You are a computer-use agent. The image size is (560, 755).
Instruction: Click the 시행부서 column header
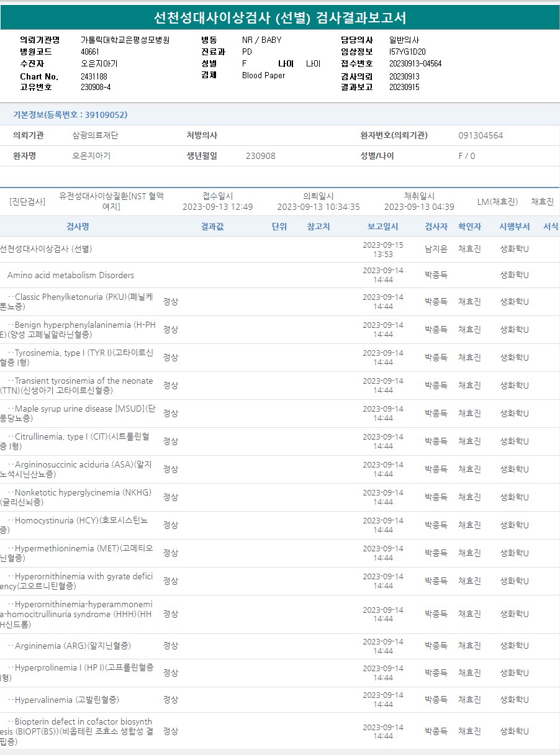coord(514,227)
